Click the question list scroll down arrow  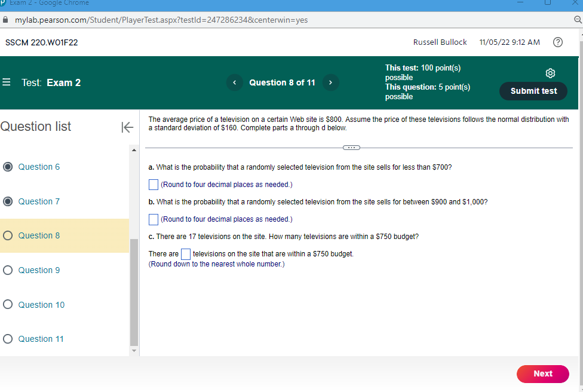pos(134,350)
